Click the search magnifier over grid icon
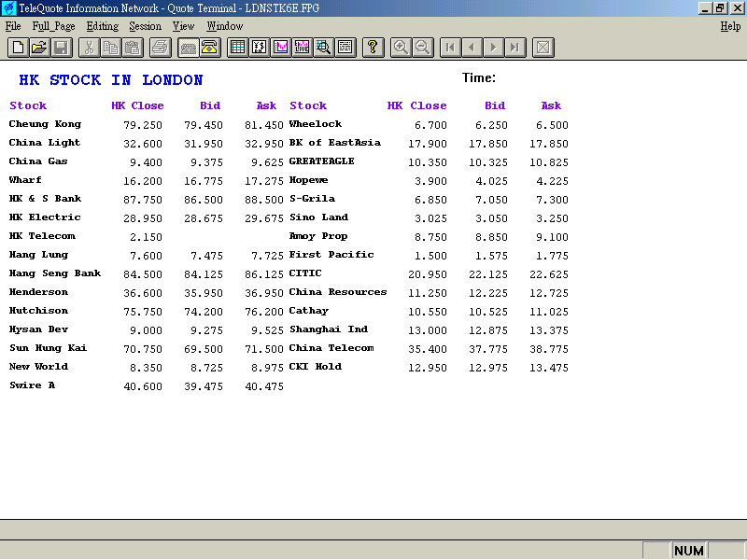 click(x=324, y=48)
